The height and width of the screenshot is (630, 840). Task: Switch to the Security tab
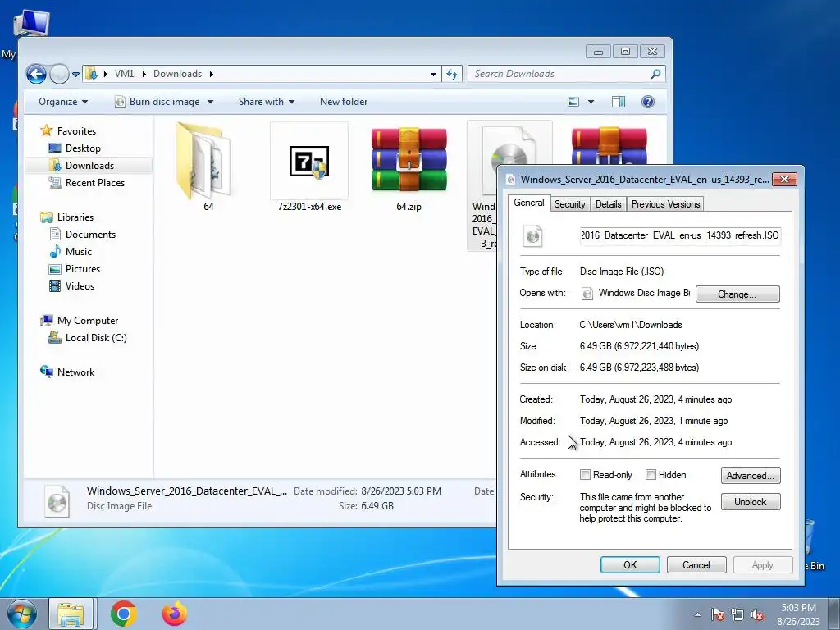pyautogui.click(x=569, y=204)
